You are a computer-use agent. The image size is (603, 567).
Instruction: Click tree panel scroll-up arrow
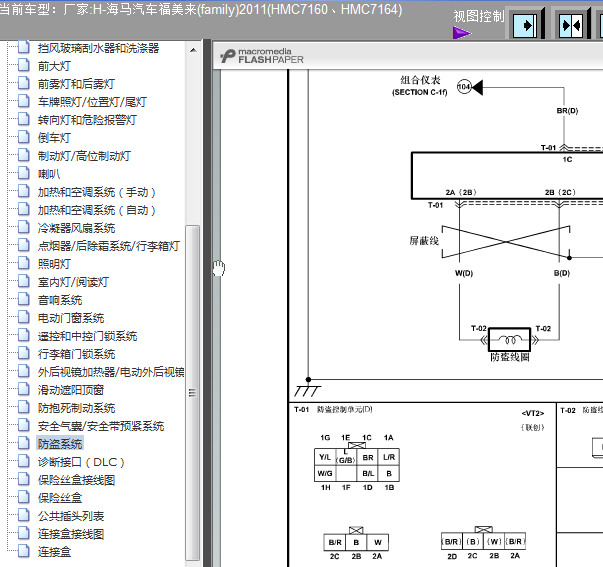tap(193, 50)
